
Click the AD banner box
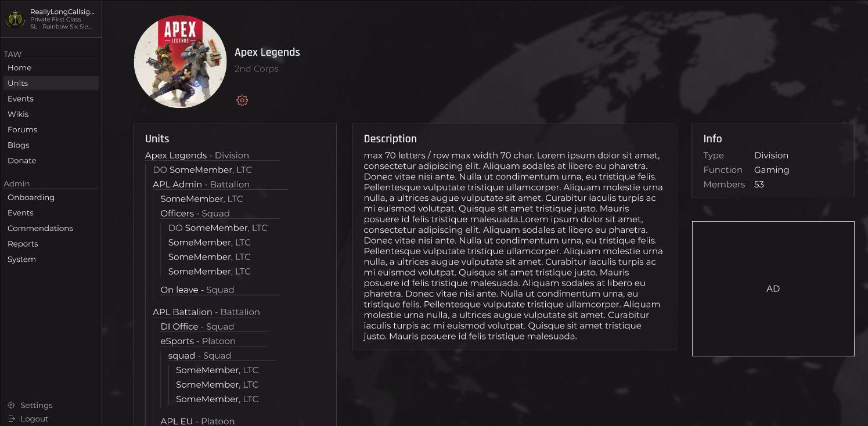point(773,288)
